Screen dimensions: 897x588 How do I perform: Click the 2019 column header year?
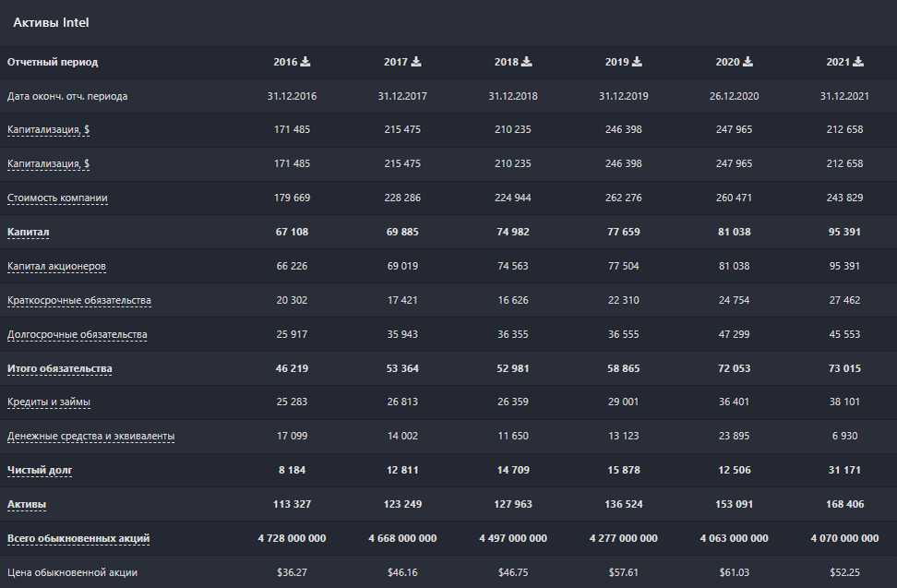point(616,62)
